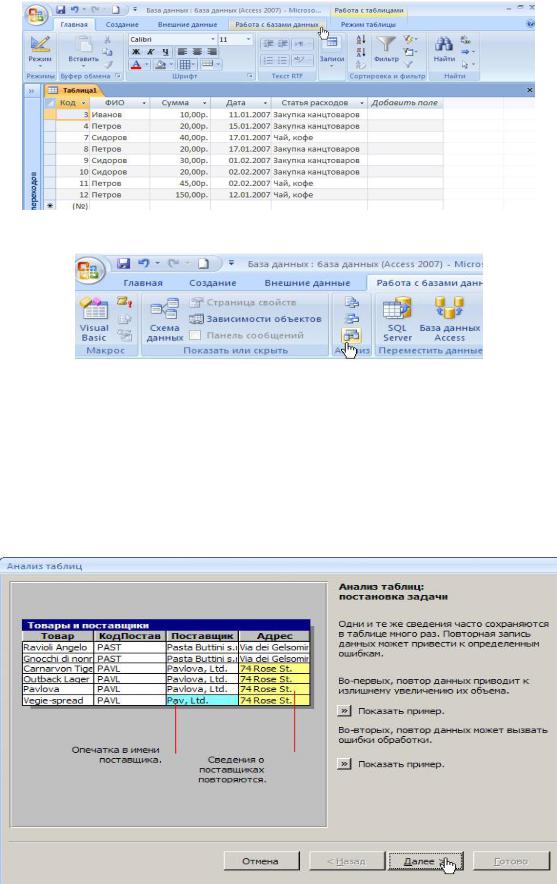
Task: Open Visual Basic editor
Action: click(x=94, y=319)
